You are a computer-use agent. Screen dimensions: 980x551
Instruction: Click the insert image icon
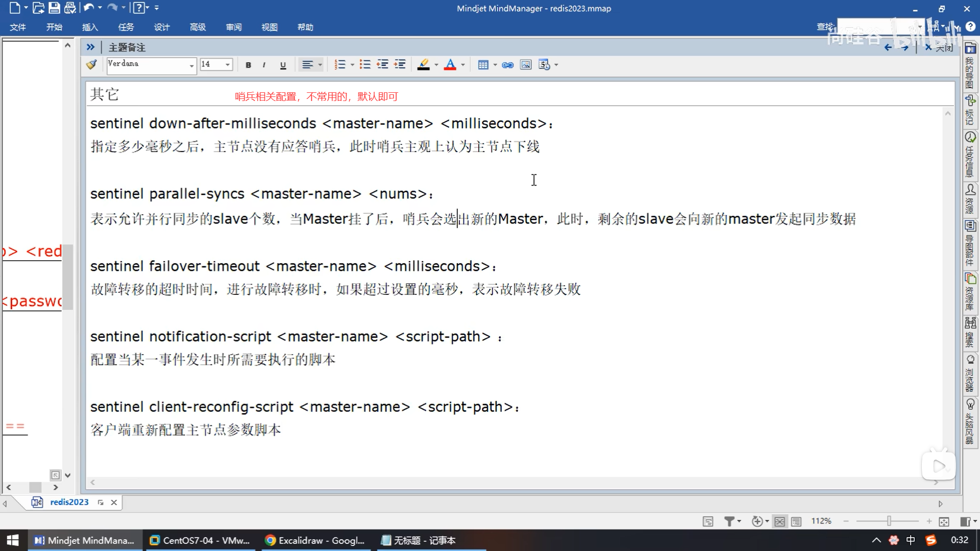pos(525,65)
